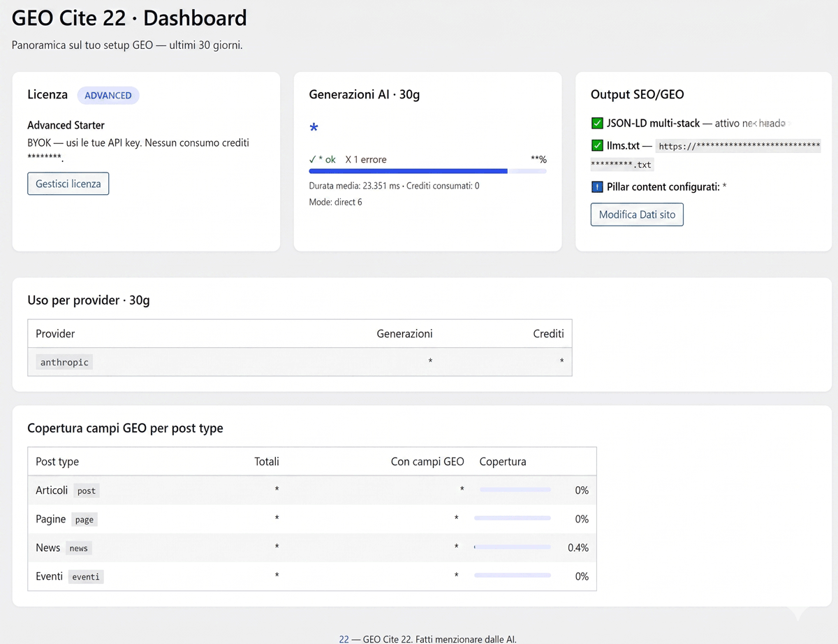Click the Totali column header
This screenshot has height=644, width=838.
click(267, 462)
